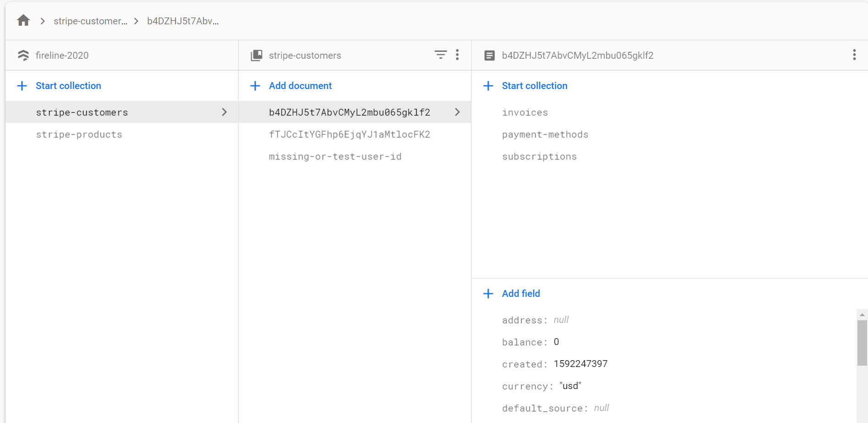Expand chevron on b4DZHJ5t7AbvCMyL2mbu065gklf2 document row
868x423 pixels.
pyautogui.click(x=457, y=112)
